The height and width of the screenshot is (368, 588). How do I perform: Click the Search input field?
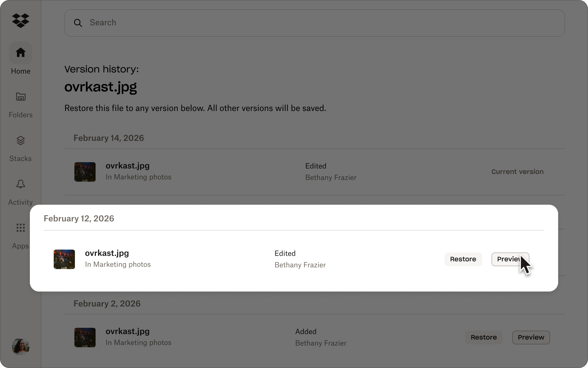(201, 23)
